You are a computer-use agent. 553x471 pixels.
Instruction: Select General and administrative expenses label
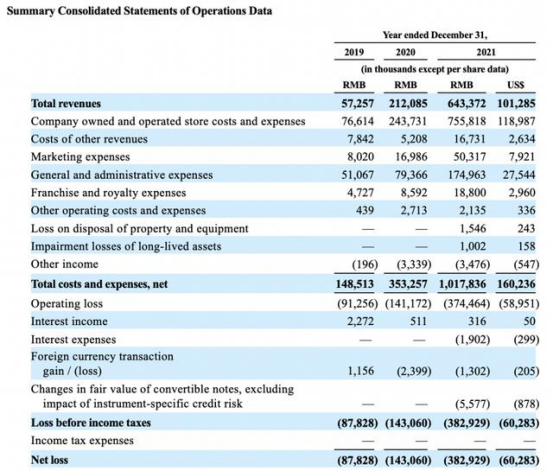tap(122, 175)
